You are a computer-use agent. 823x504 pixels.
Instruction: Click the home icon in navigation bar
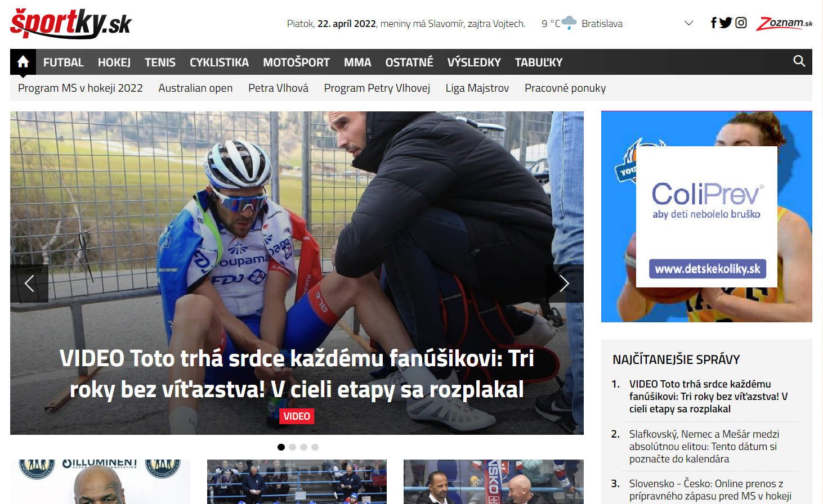click(x=23, y=62)
